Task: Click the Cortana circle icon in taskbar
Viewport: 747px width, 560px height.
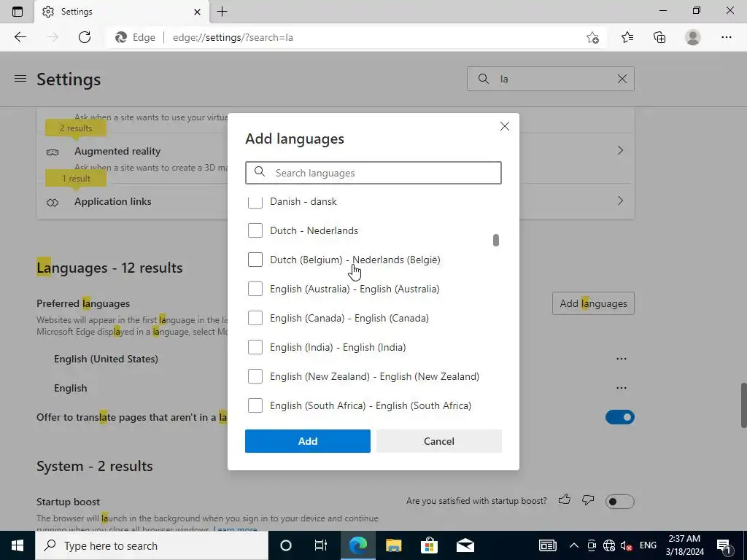Action: (x=286, y=545)
